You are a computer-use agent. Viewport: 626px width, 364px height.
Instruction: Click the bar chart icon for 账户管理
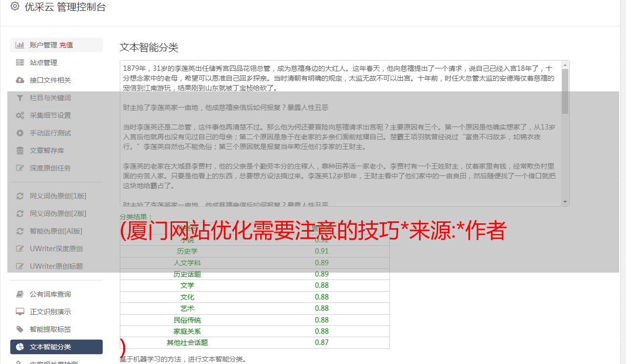coord(20,45)
